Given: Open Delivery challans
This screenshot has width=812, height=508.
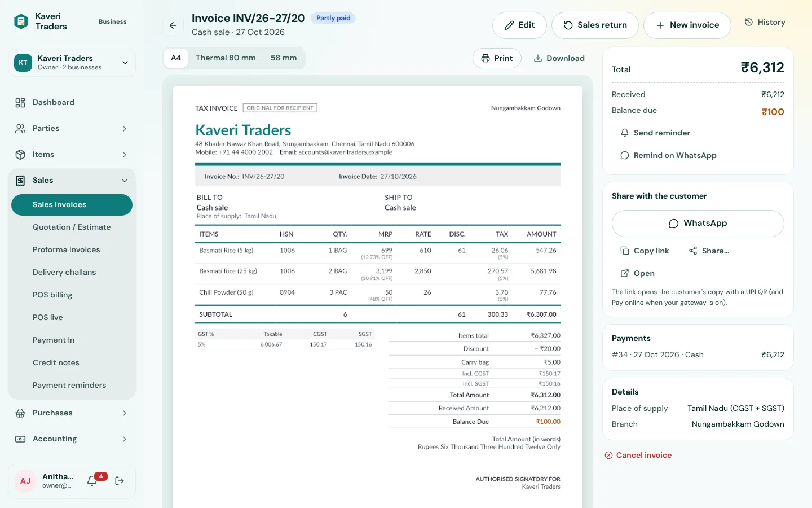Looking at the screenshot, I should click(72, 272).
